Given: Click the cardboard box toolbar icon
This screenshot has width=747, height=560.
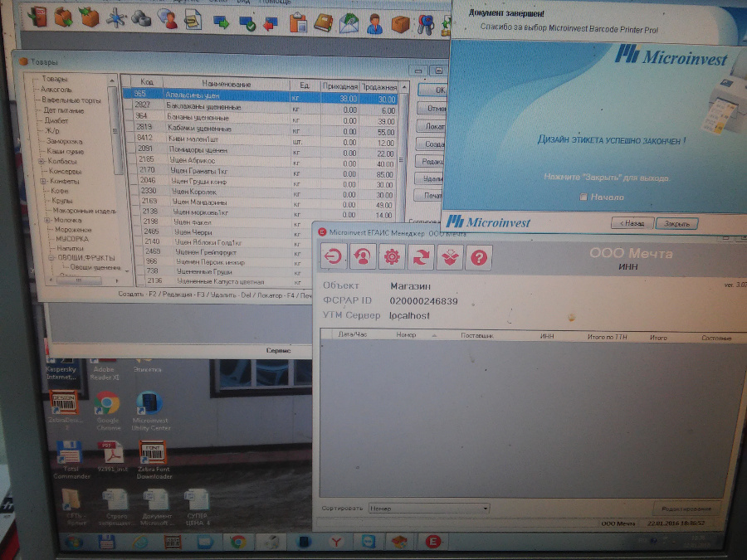Looking at the screenshot, I should point(400,24).
